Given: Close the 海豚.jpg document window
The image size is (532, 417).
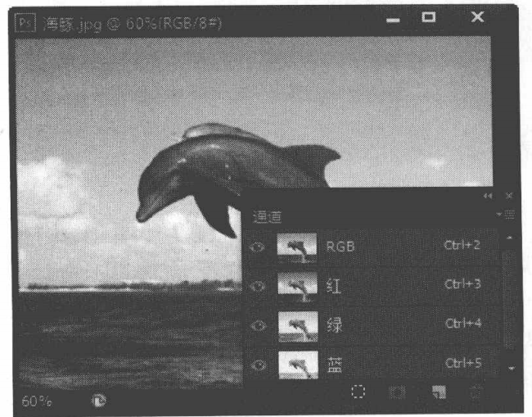Looking at the screenshot, I should coord(478,16).
